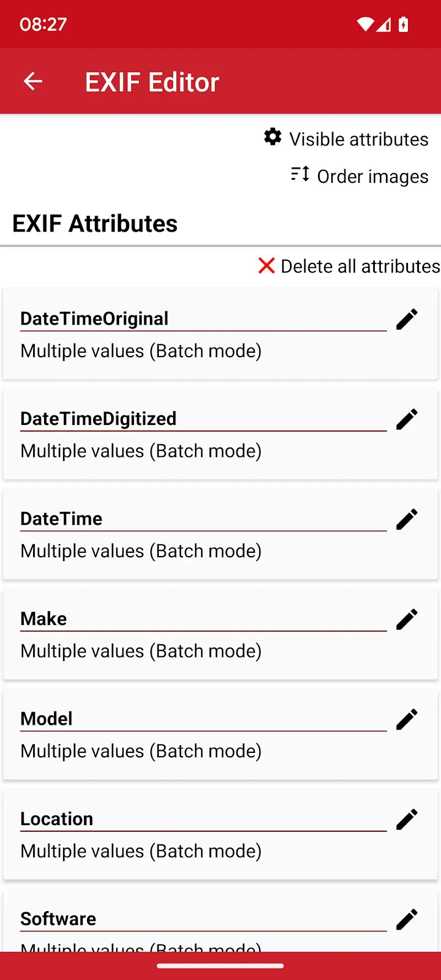Edit DateTimeOriginal with its pencil icon
Viewport: 441px width, 980px height.
[407, 319]
